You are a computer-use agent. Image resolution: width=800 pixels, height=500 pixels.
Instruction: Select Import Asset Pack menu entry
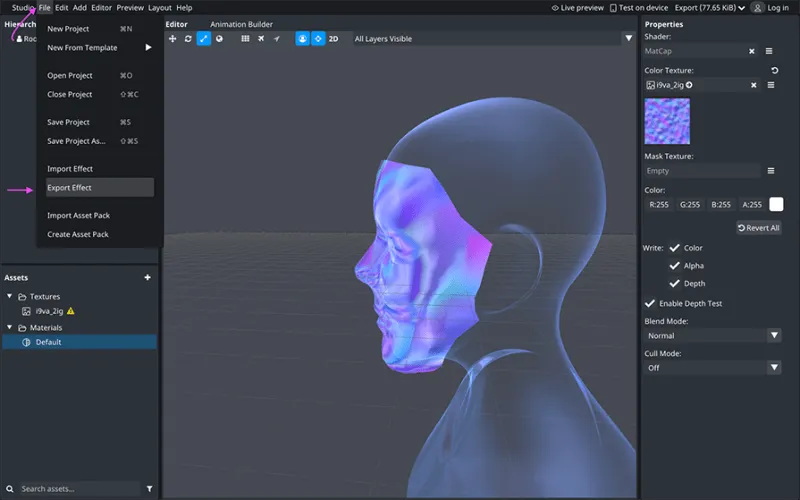coord(78,215)
